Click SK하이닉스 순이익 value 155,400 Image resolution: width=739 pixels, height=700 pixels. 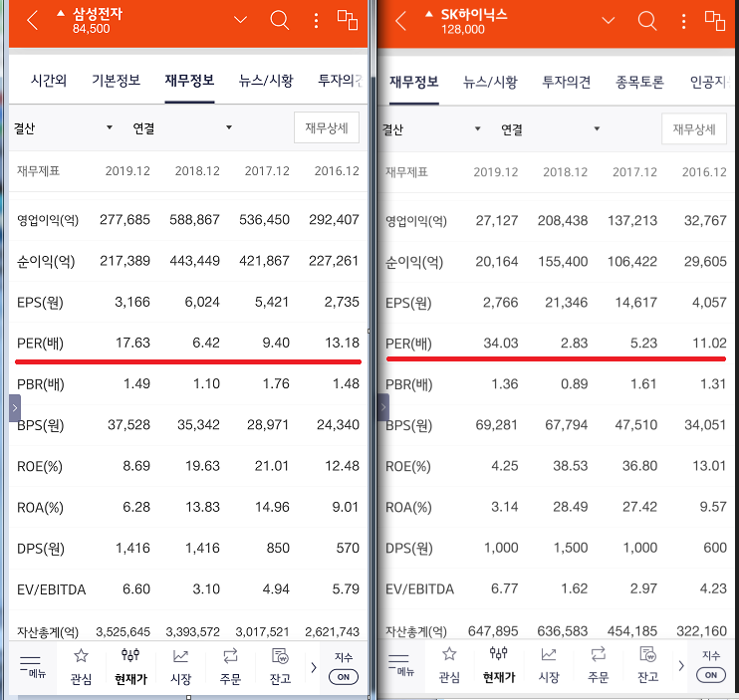point(563,262)
